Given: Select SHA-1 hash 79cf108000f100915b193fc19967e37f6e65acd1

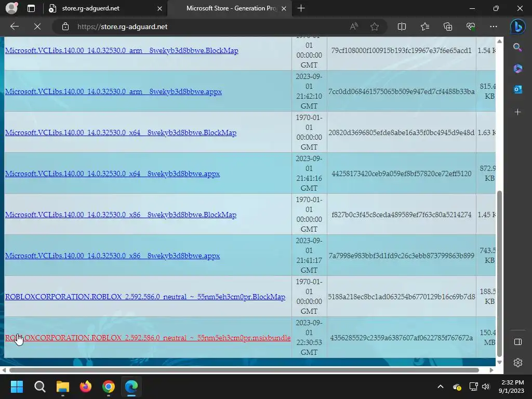Looking at the screenshot, I should 402,50.
